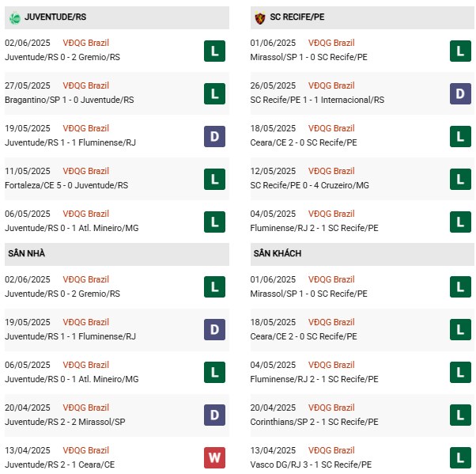Click the Juventude/RS team logo

click(15, 17)
